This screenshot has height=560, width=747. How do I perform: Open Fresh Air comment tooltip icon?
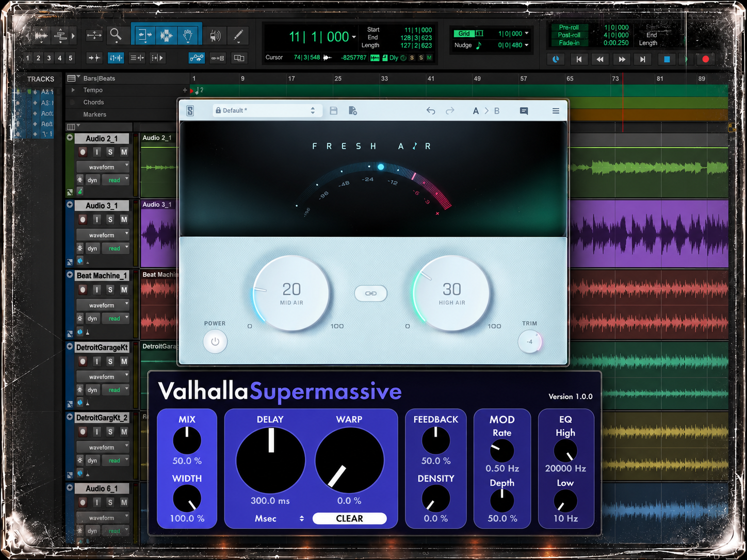[524, 111]
